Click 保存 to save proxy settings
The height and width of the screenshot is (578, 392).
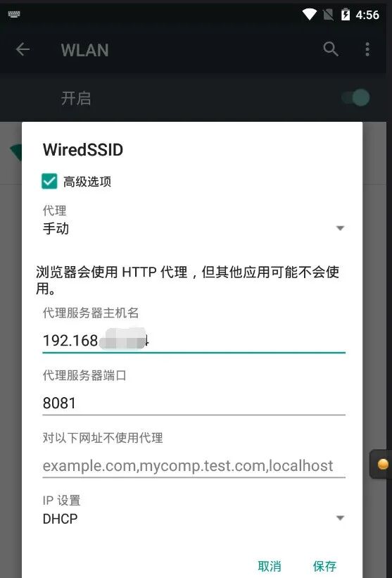(x=324, y=566)
